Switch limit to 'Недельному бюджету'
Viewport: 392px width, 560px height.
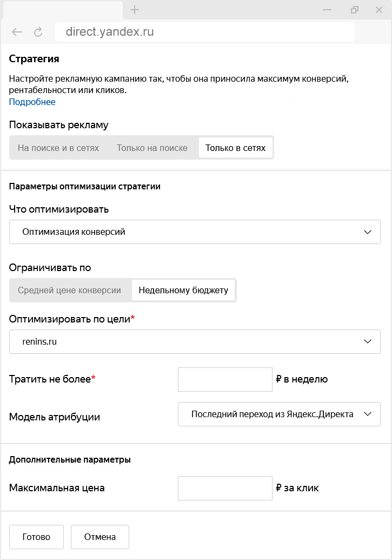tap(183, 290)
